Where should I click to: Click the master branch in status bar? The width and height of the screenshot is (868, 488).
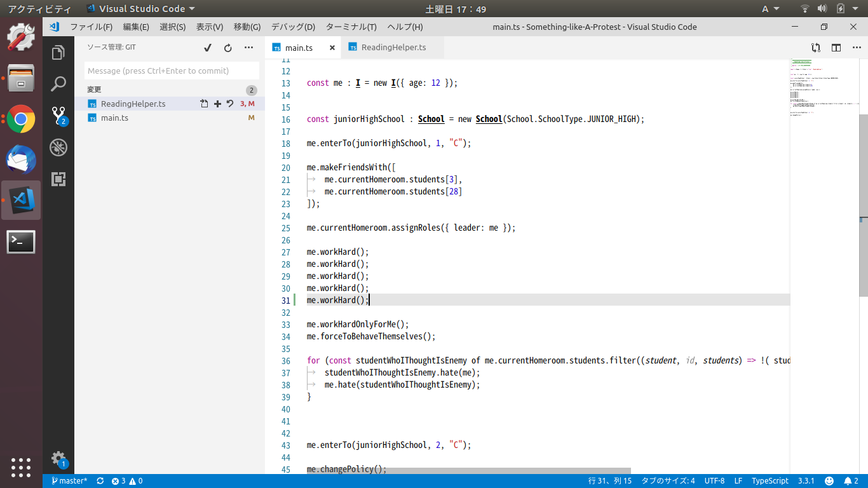69,481
